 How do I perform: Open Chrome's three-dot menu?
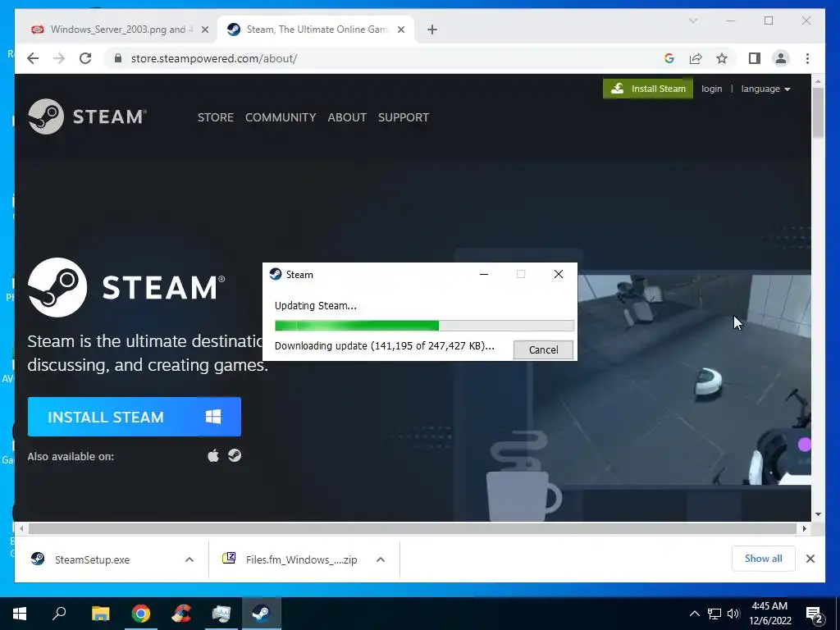click(x=807, y=58)
